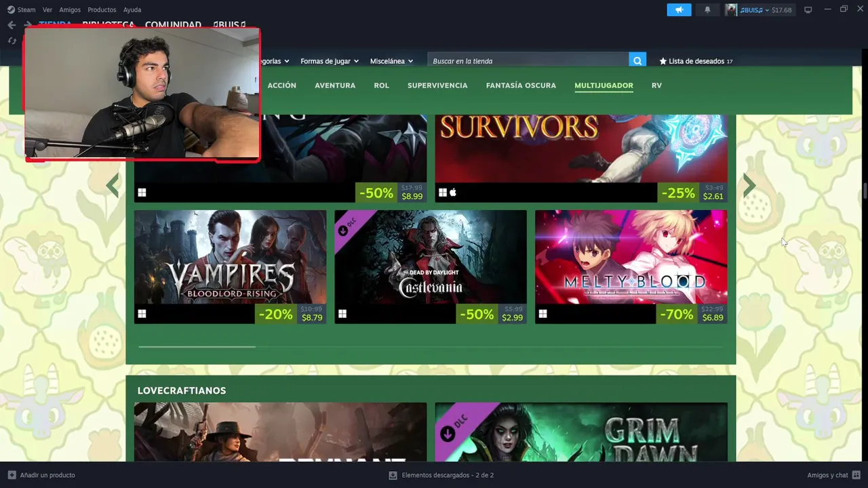Click the wishlist star icon
The image size is (868, 488).
663,61
